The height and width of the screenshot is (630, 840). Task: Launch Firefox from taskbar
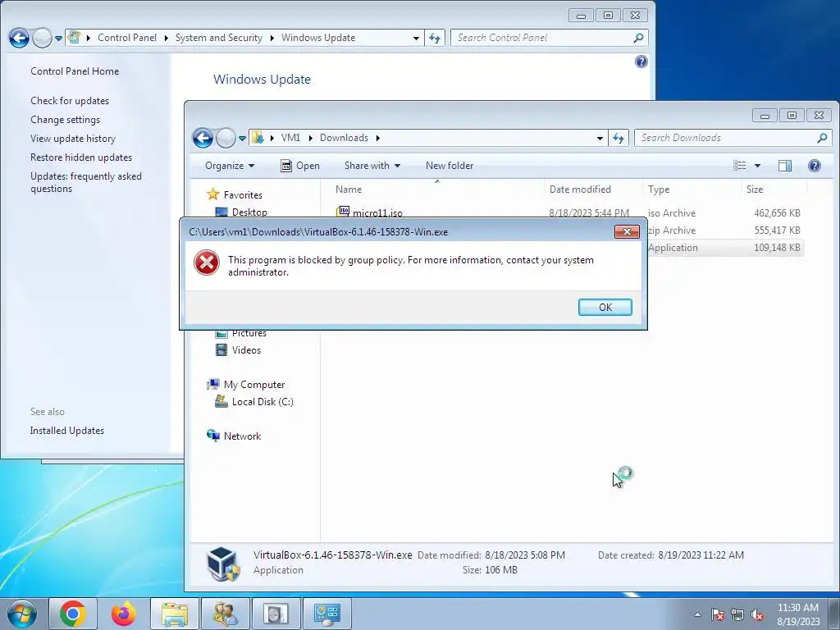124,614
